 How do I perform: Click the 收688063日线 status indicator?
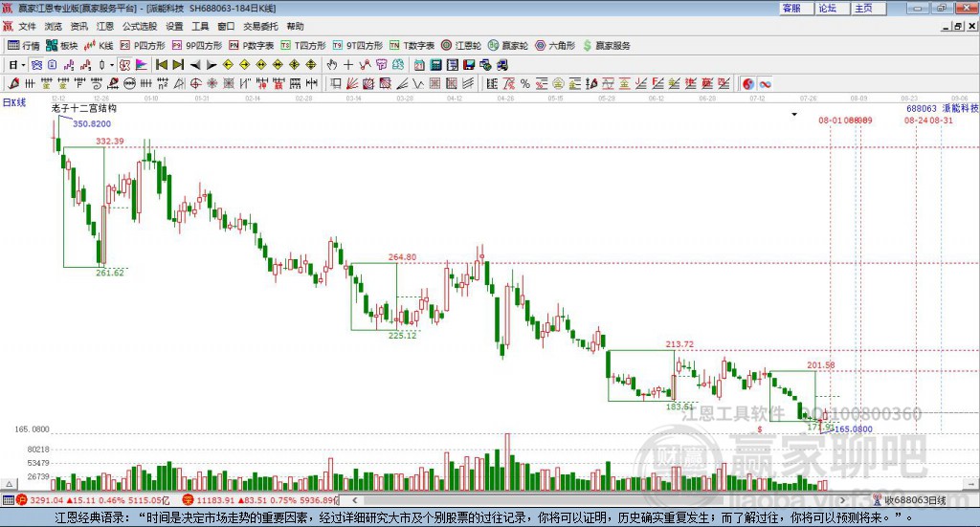pos(915,500)
